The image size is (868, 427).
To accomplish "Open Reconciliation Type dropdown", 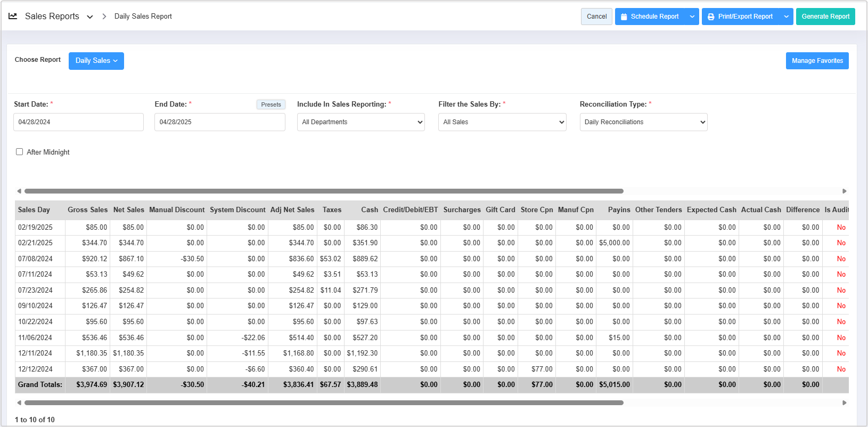I will coord(643,122).
